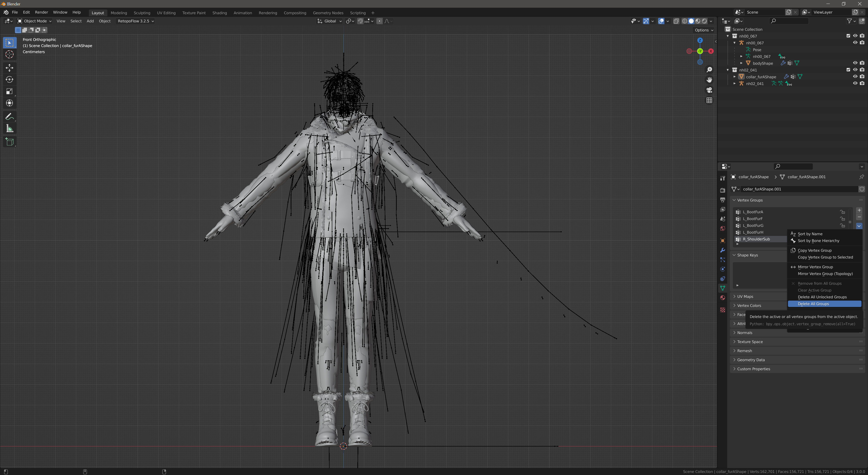Click remove vertex group minus button
The width and height of the screenshot is (868, 475).
click(859, 217)
